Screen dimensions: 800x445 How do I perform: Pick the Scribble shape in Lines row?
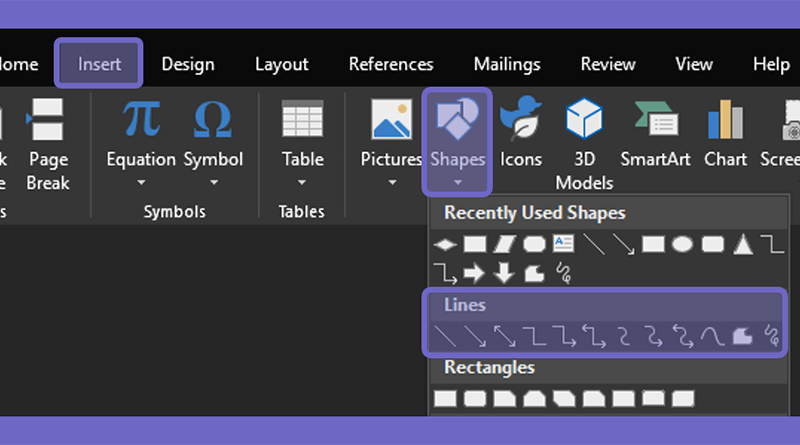pyautogui.click(x=771, y=336)
